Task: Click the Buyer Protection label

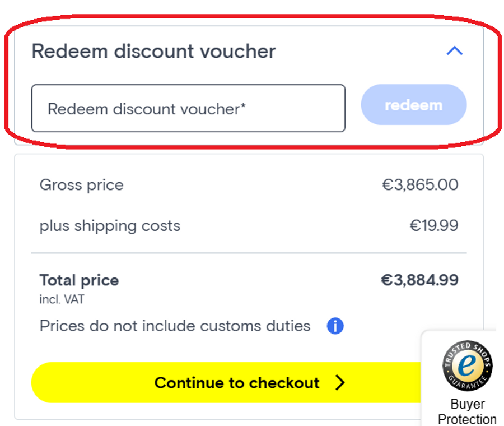Action: 467,412
